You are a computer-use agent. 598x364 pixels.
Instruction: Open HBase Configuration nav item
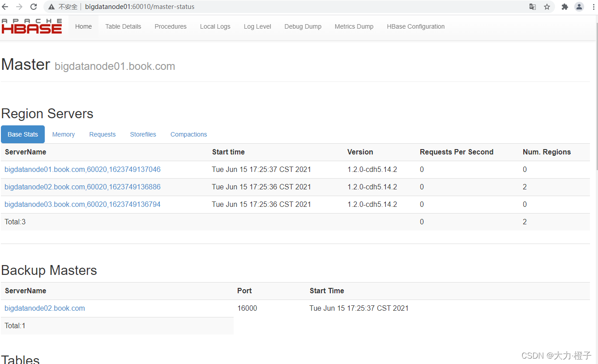click(x=416, y=26)
